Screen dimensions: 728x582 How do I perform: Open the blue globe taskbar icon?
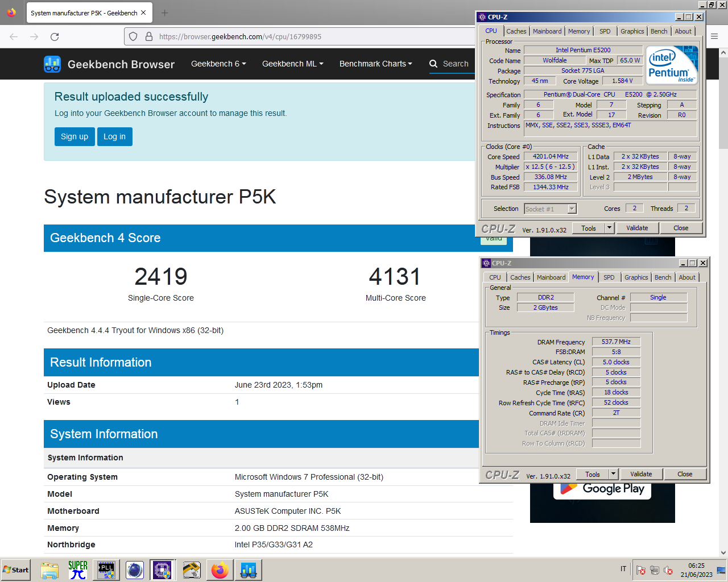pyautogui.click(x=135, y=570)
